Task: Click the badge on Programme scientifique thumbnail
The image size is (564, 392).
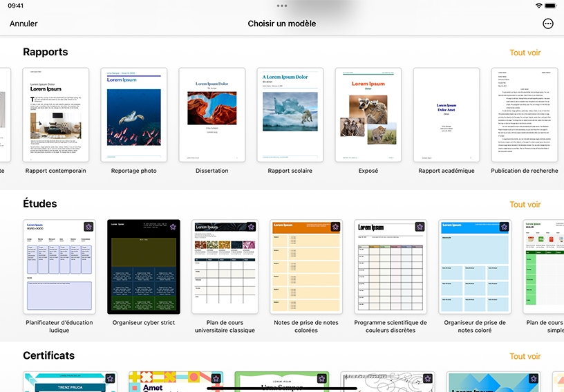Action: pyautogui.click(x=420, y=227)
